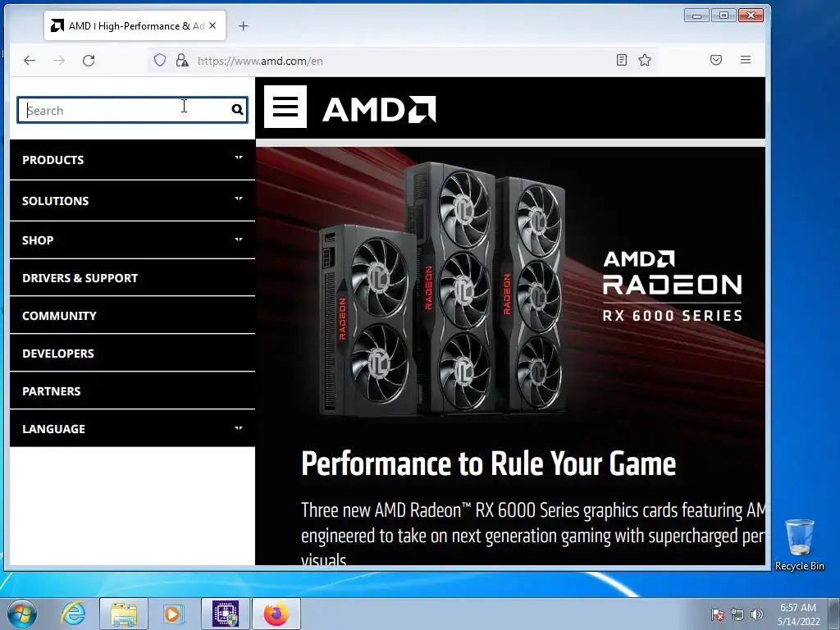Screen dimensions: 840x630
Task: Maximize the Firefox window
Action: [x=724, y=16]
